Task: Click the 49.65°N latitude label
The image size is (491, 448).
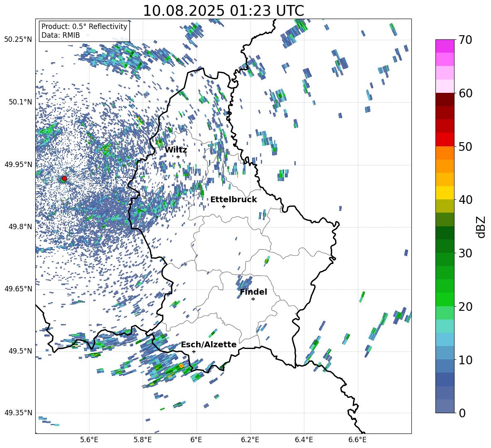Action: [18, 288]
